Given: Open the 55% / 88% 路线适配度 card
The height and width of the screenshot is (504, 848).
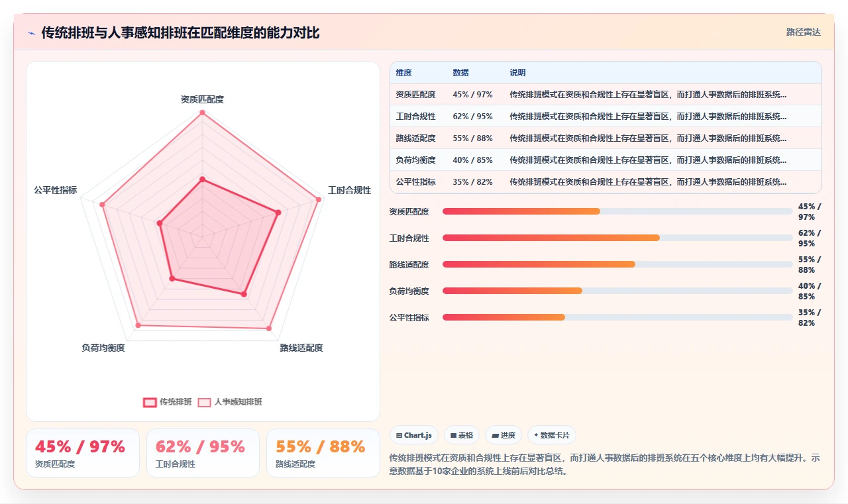Looking at the screenshot, I should [323, 453].
